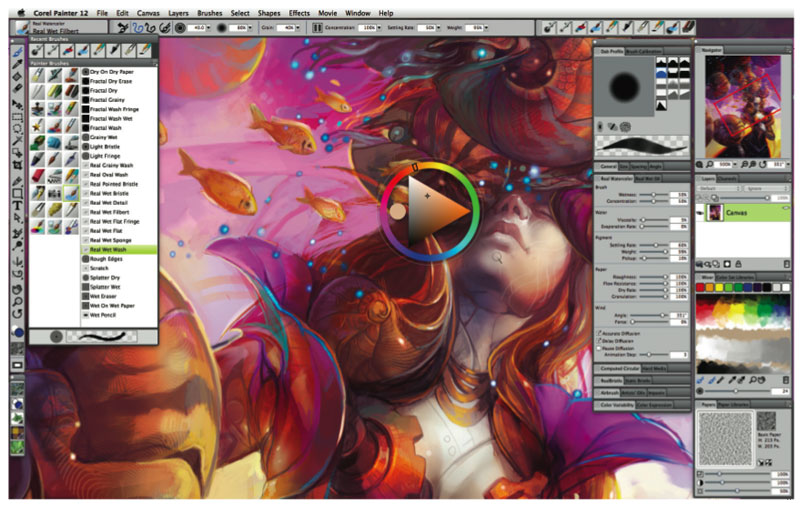Toggle the Accurate Diffusion checkbox
Viewport: 800px width, 508px height.
(x=600, y=334)
